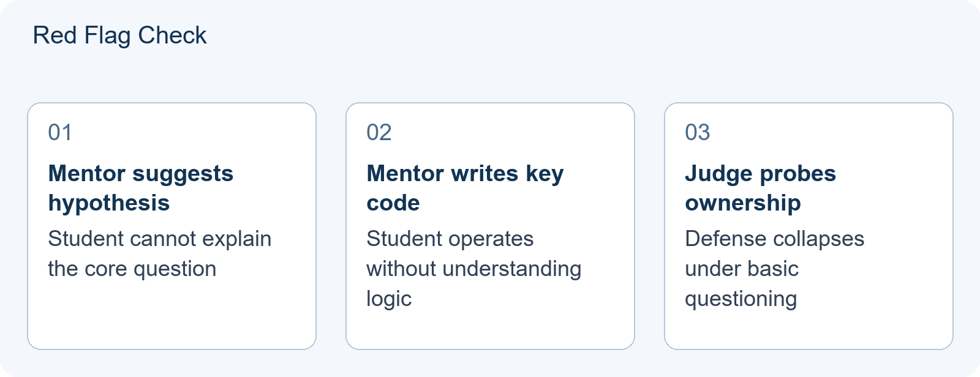
Task: Select the 03 number label
Action: (697, 132)
